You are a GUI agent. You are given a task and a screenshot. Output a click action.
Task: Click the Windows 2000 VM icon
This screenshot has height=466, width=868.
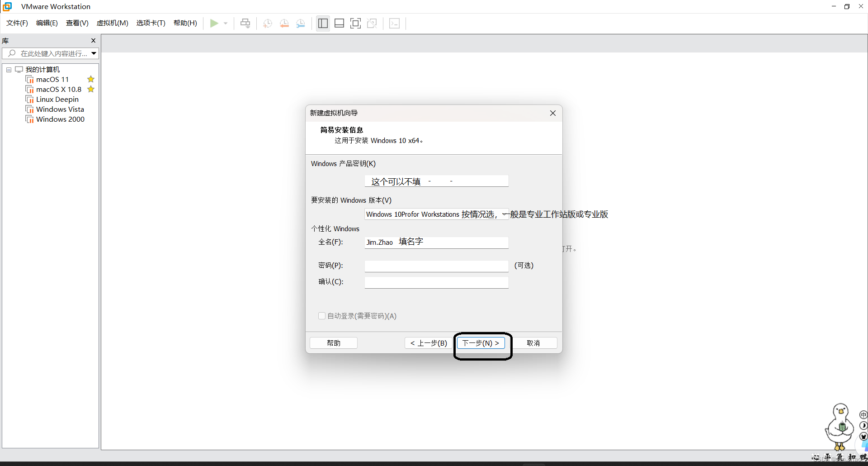(30, 119)
